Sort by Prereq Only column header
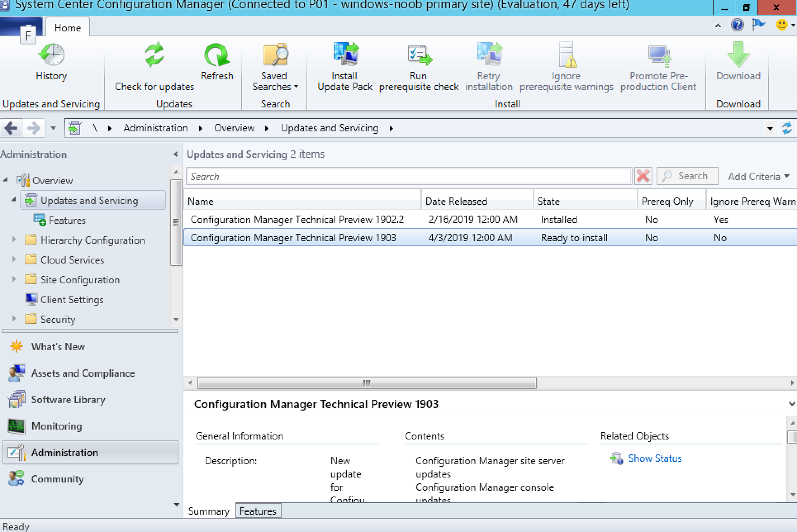 click(x=672, y=201)
